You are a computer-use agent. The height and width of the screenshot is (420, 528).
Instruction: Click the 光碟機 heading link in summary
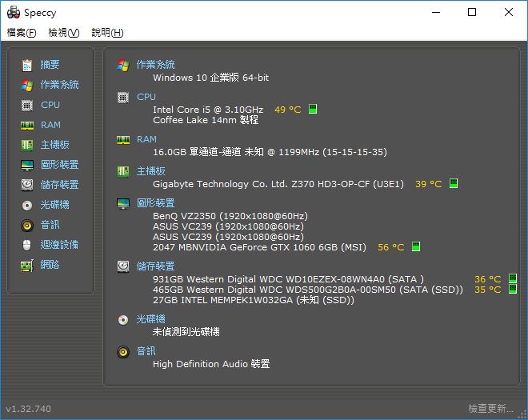click(x=151, y=319)
